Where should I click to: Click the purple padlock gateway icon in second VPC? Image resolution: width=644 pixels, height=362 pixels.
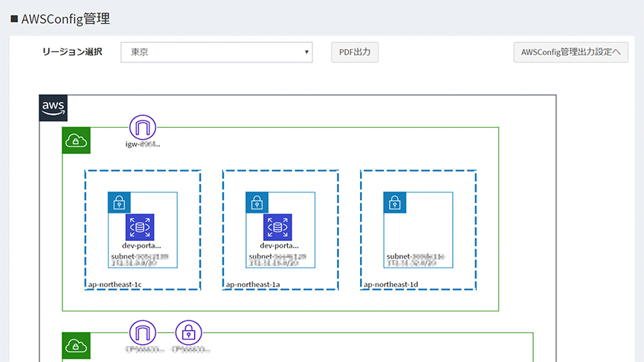(189, 332)
